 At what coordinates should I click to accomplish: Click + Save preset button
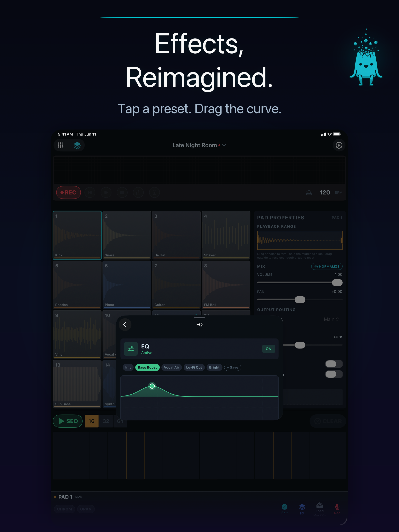(x=232, y=367)
